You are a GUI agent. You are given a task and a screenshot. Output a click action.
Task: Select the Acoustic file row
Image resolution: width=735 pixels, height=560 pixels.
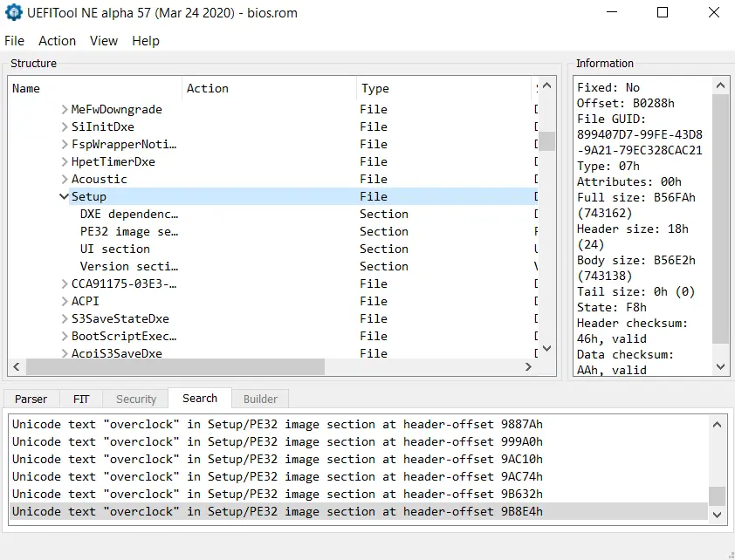pyautogui.click(x=273, y=179)
